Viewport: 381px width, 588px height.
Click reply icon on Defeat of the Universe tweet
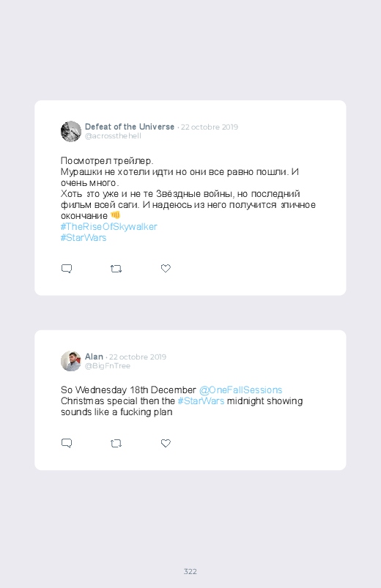tap(67, 269)
